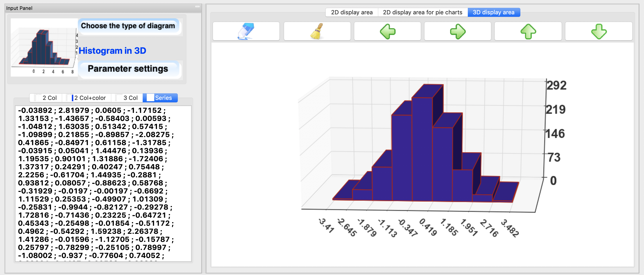
Task: Click the value -1.08002 in the data list
Action: pyautogui.click(x=35, y=256)
